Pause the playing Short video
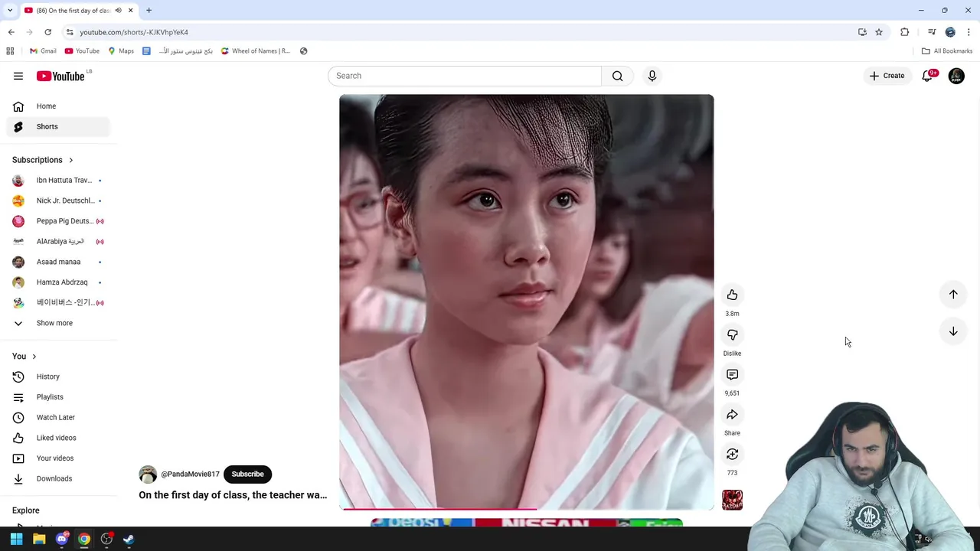This screenshot has height=551, width=980. (526, 302)
